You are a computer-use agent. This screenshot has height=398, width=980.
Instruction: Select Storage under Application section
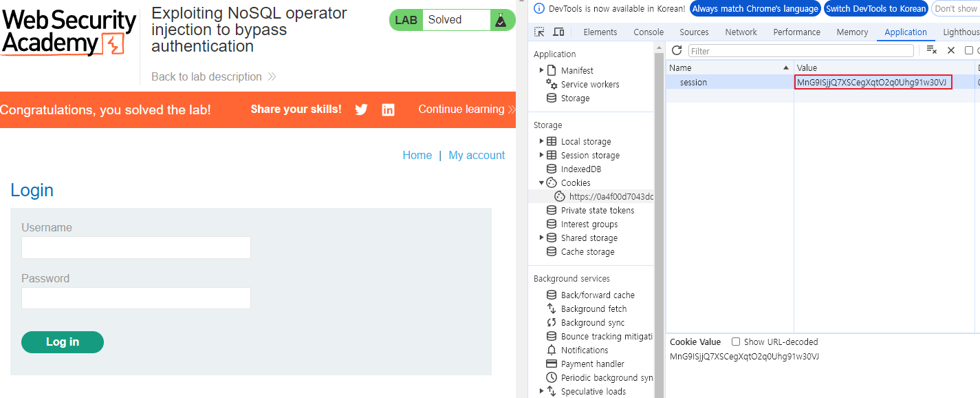(575, 98)
